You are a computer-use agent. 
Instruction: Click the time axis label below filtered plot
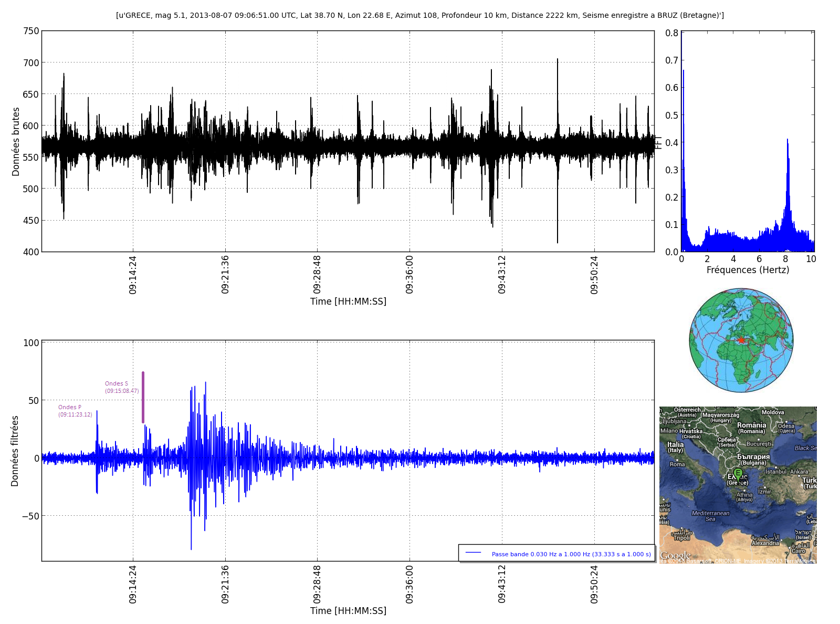point(348,611)
